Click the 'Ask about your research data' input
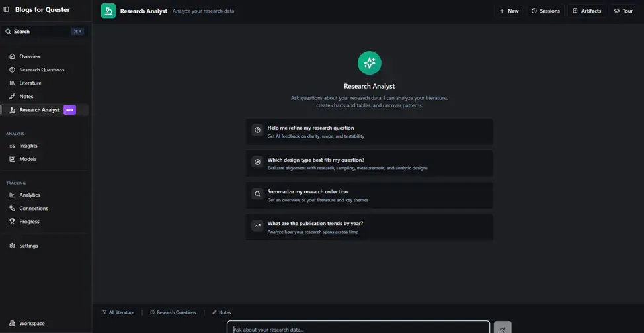Image resolution: width=644 pixels, height=333 pixels. (358, 328)
